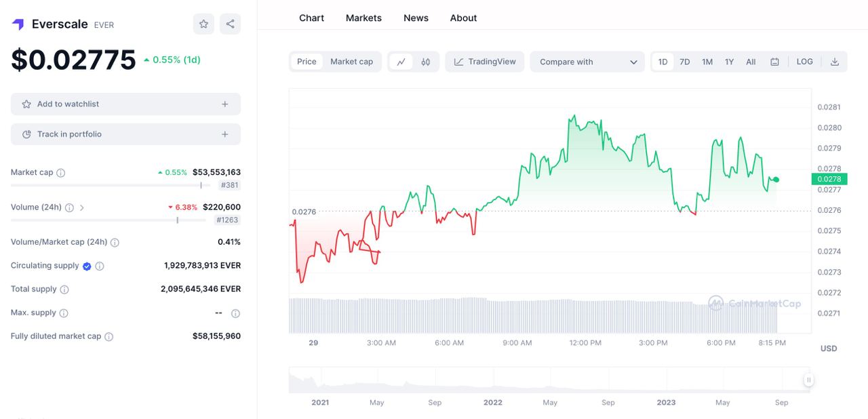Switch to the News tab
This screenshot has width=868, height=419.
(416, 18)
